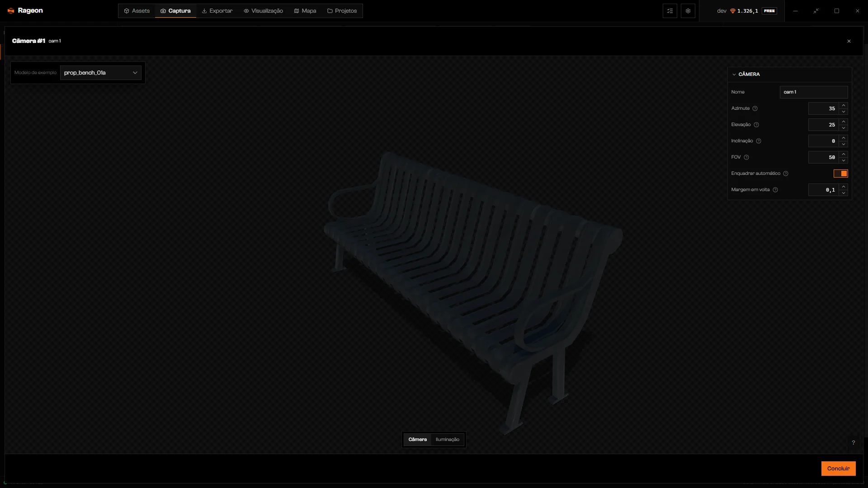Decrease Margem em volta value
Screen dimensions: 868x488
click(844, 193)
